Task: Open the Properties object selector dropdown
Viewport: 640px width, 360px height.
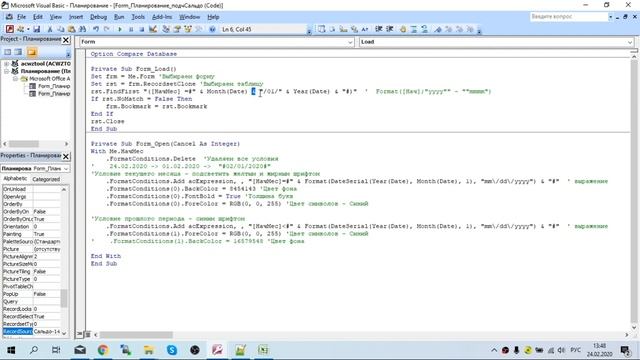Action: (66, 169)
